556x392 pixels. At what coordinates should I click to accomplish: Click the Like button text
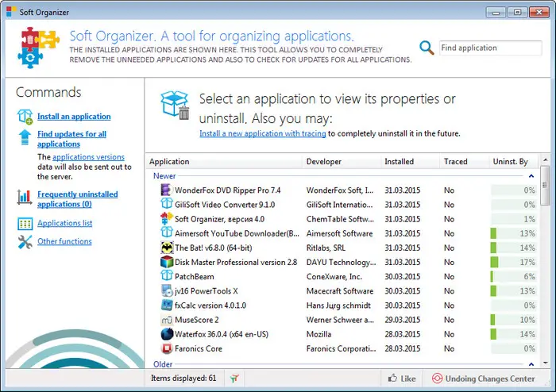click(x=408, y=379)
